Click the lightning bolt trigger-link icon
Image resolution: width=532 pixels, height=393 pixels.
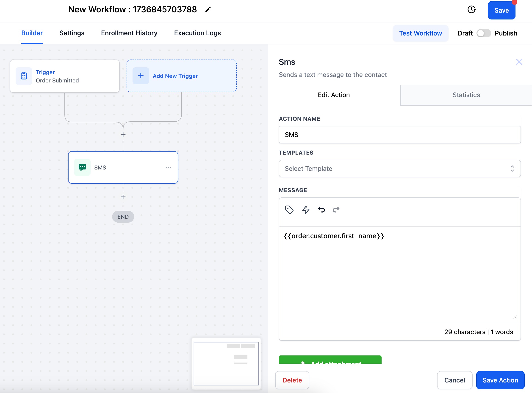click(306, 210)
